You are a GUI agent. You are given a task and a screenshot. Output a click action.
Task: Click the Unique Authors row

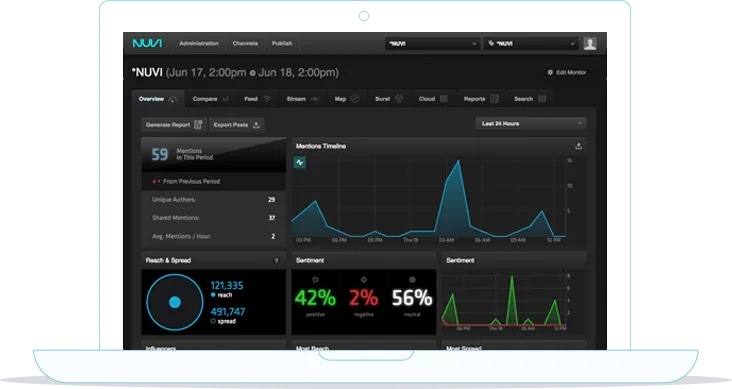coord(214,199)
